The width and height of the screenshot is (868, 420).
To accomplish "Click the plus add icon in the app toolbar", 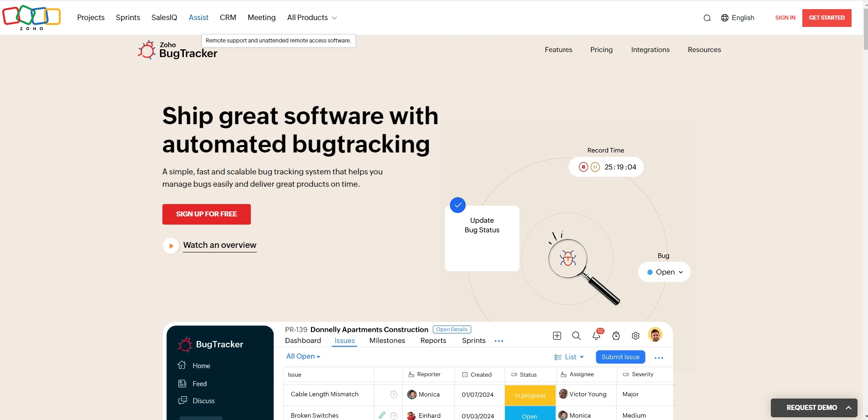I will 557,336.
